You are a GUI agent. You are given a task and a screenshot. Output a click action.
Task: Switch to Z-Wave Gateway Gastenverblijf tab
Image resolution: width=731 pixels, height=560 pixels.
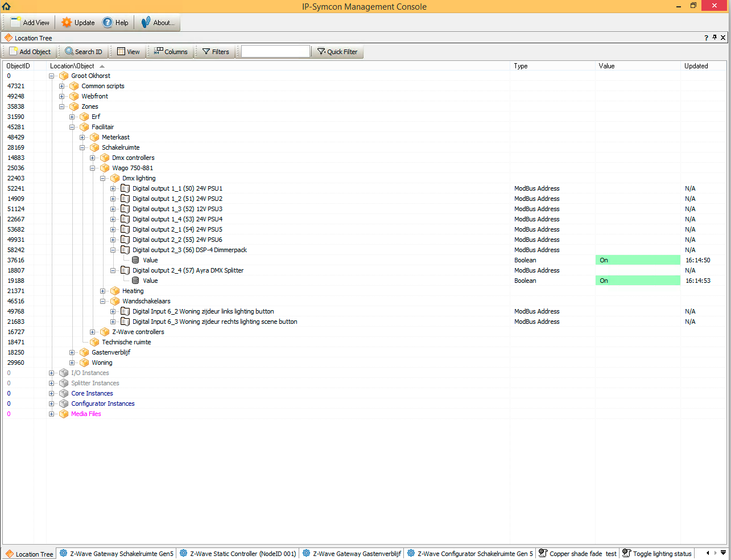(352, 554)
